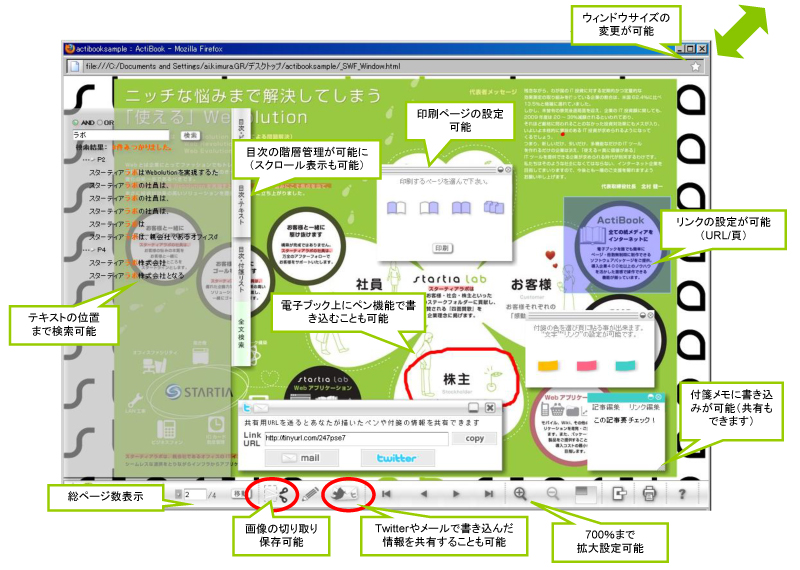Viewport: 800px width, 570px height.
Task: Choose right-page-only print icon
Action: [x=429, y=208]
